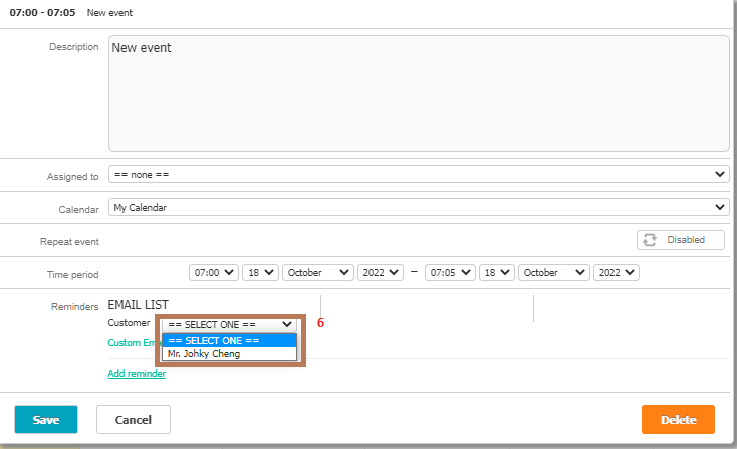Expand the Calendar dropdown showing My Calendar
Viewport: 737px width, 449px height.
coord(418,208)
